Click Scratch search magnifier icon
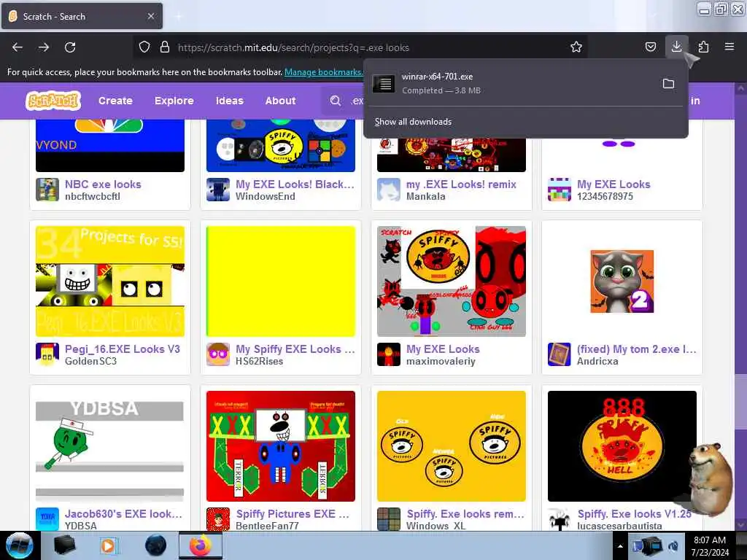Screen dimensions: 747x560 336,101
